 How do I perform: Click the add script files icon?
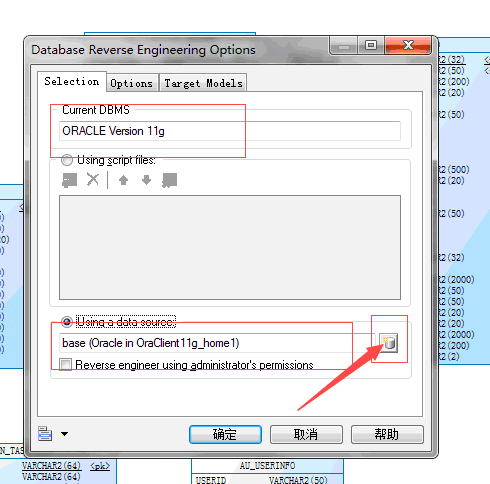tap(70, 180)
